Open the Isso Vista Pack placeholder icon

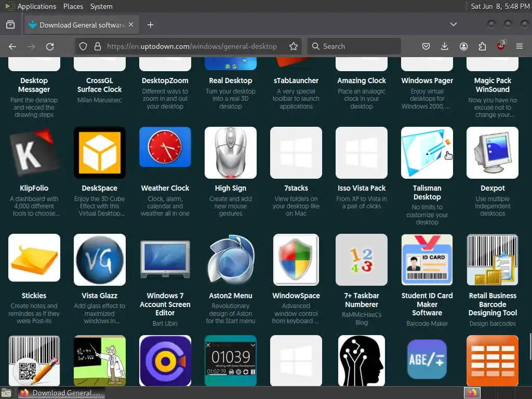(x=362, y=153)
